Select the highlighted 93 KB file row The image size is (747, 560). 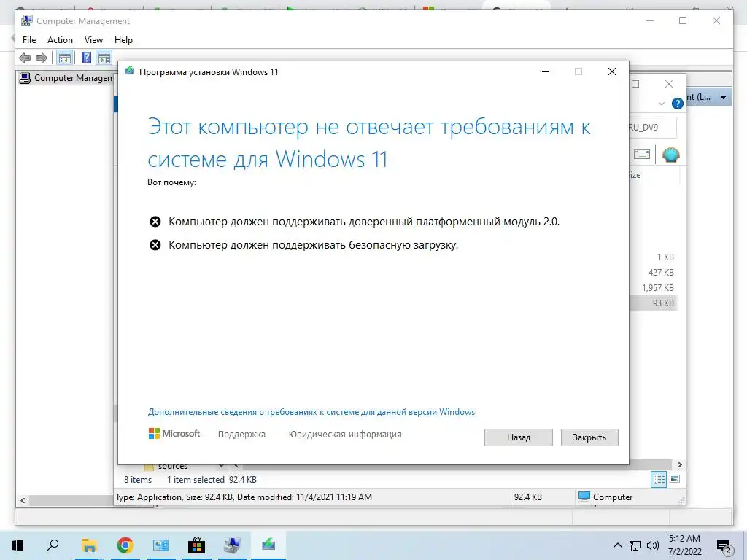tap(653, 303)
